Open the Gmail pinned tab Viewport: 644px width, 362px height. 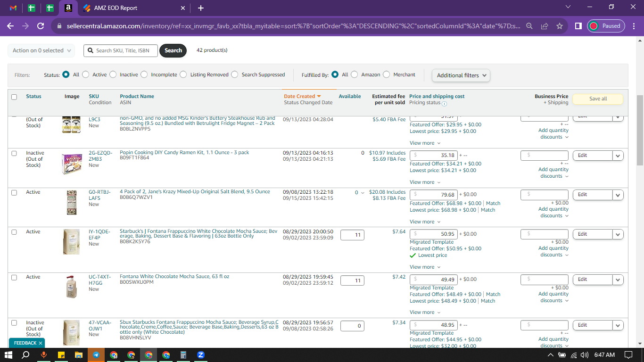pos(13,8)
